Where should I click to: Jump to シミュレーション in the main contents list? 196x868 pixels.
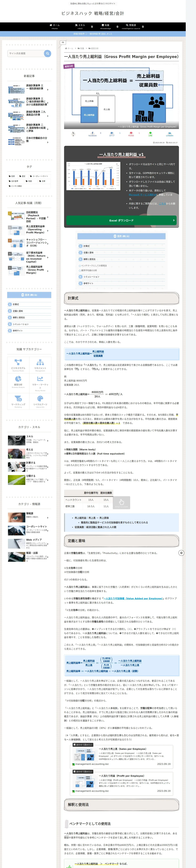click(91, 277)
